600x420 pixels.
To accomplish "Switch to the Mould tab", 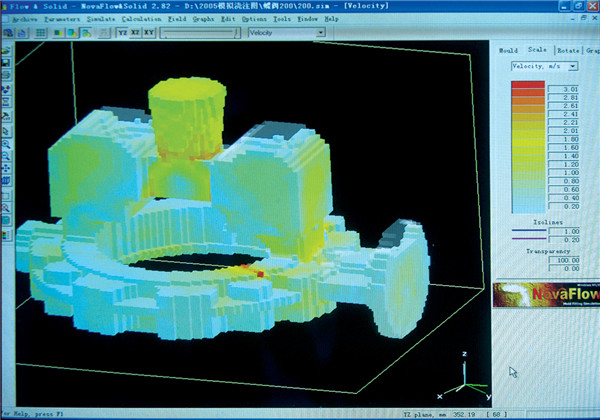I will coord(508,49).
